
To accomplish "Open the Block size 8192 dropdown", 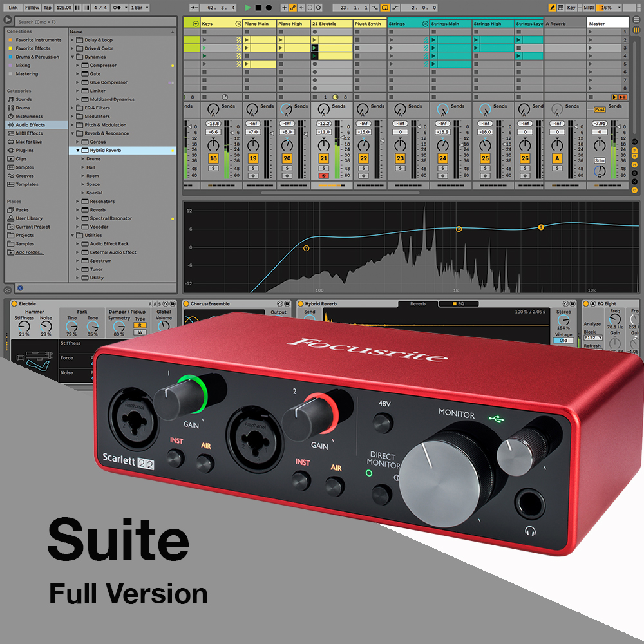I will [x=593, y=337].
